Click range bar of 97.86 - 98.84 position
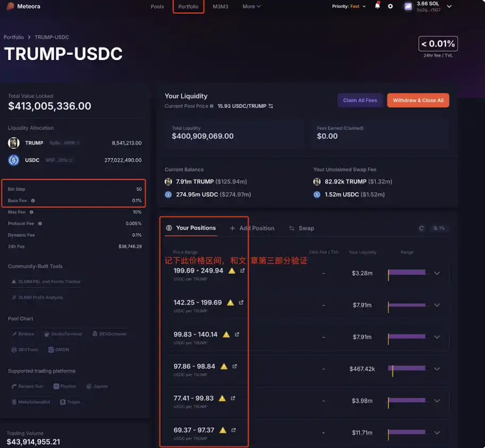The width and height of the screenshot is (485, 448). coord(407,368)
